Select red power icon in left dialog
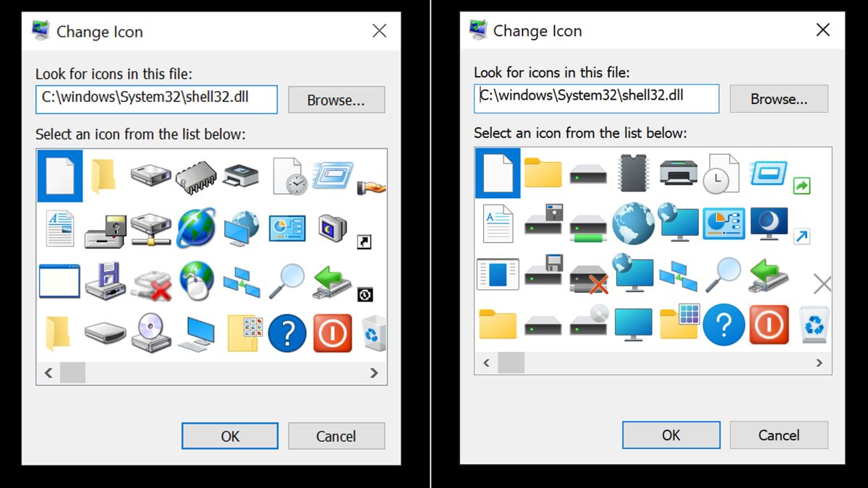 [x=333, y=333]
